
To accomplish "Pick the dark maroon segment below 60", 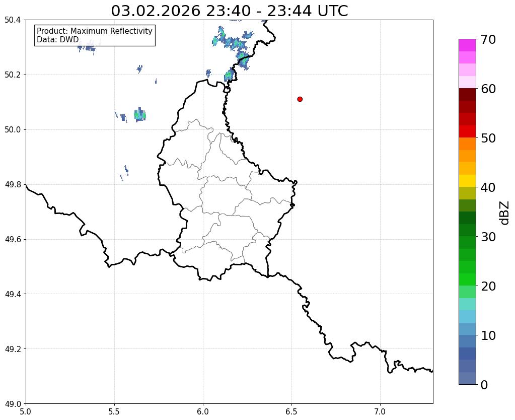I will pyautogui.click(x=467, y=95).
